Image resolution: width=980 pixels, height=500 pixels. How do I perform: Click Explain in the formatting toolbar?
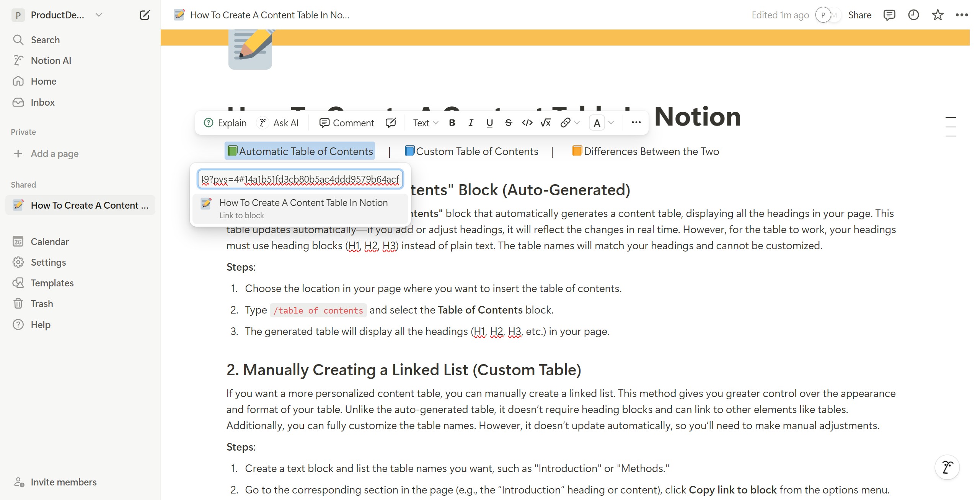click(x=225, y=123)
